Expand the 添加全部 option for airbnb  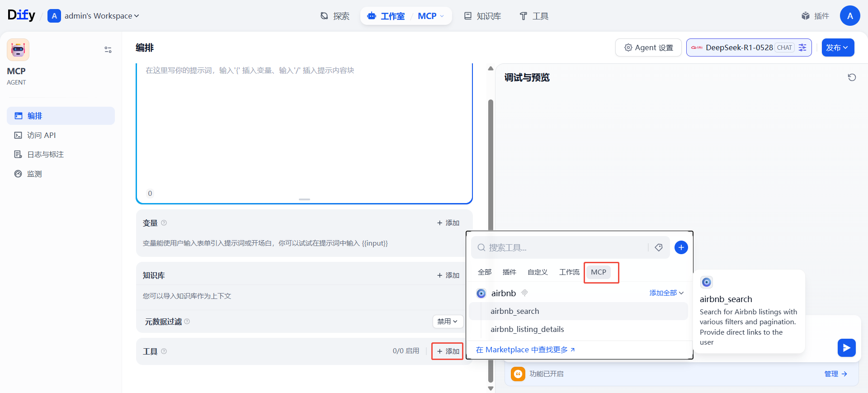tap(666, 293)
